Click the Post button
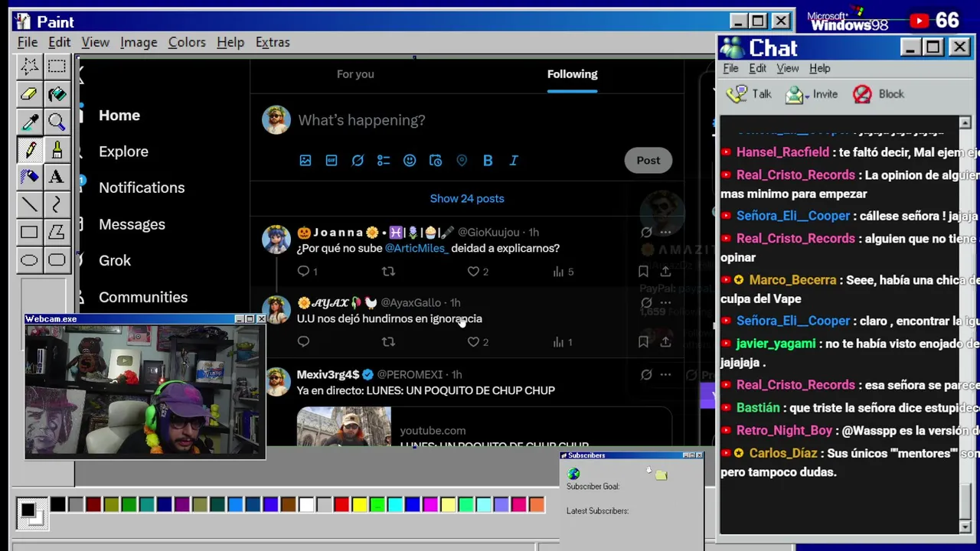980x551 pixels. coord(648,160)
